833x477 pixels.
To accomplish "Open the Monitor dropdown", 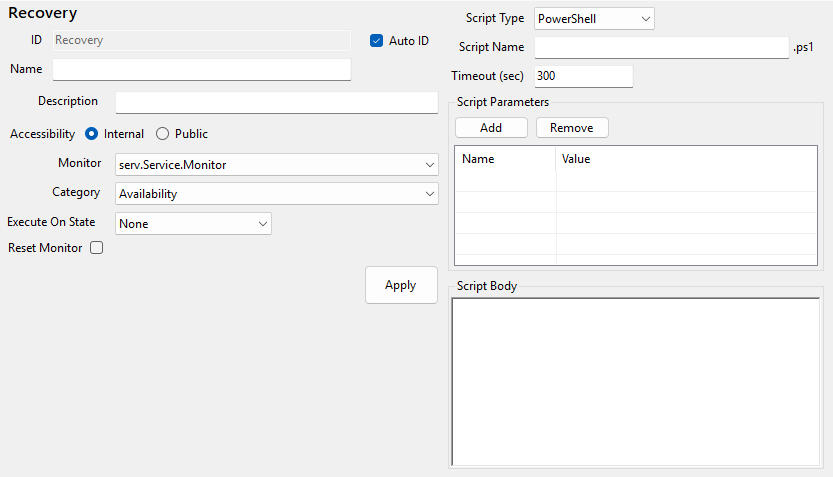I will tap(277, 164).
